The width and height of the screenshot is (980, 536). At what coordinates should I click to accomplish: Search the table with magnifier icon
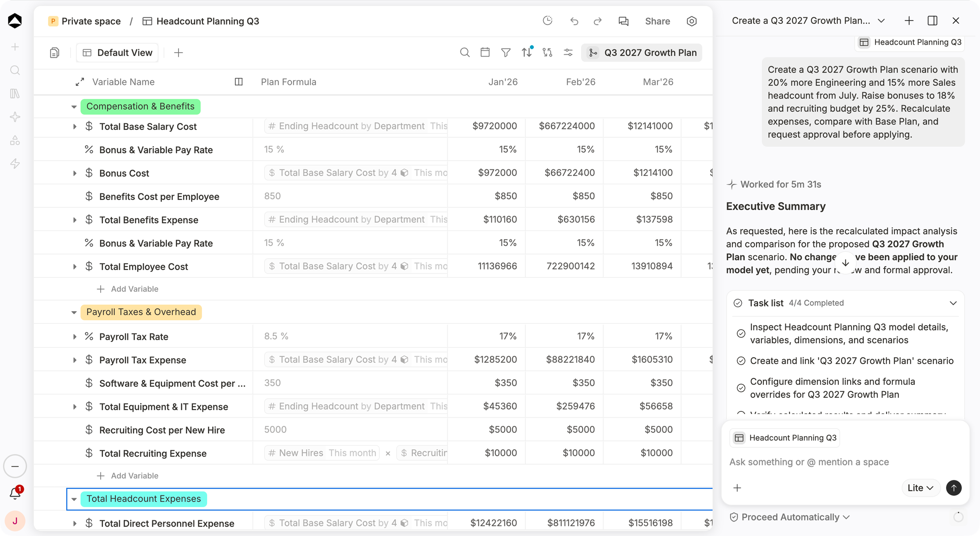pyautogui.click(x=464, y=52)
